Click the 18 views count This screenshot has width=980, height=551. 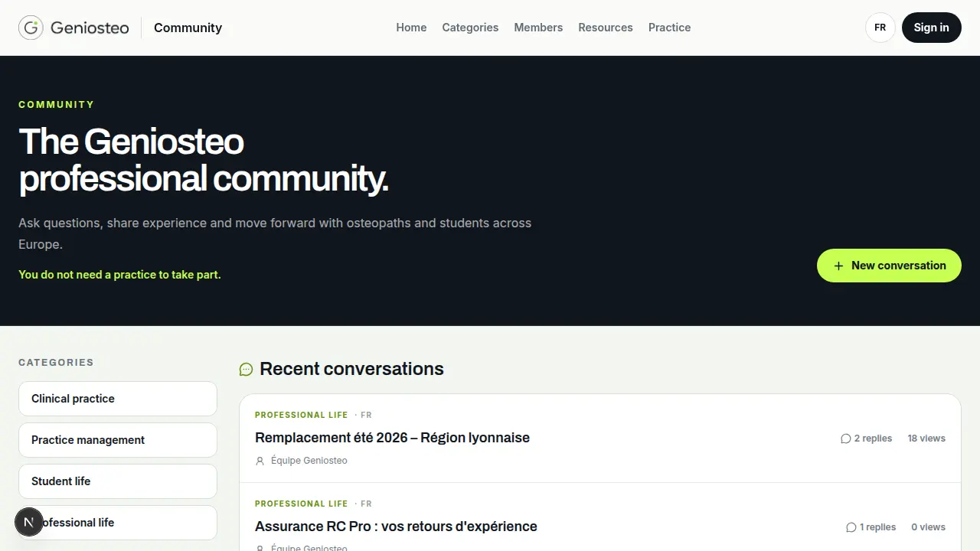click(926, 439)
